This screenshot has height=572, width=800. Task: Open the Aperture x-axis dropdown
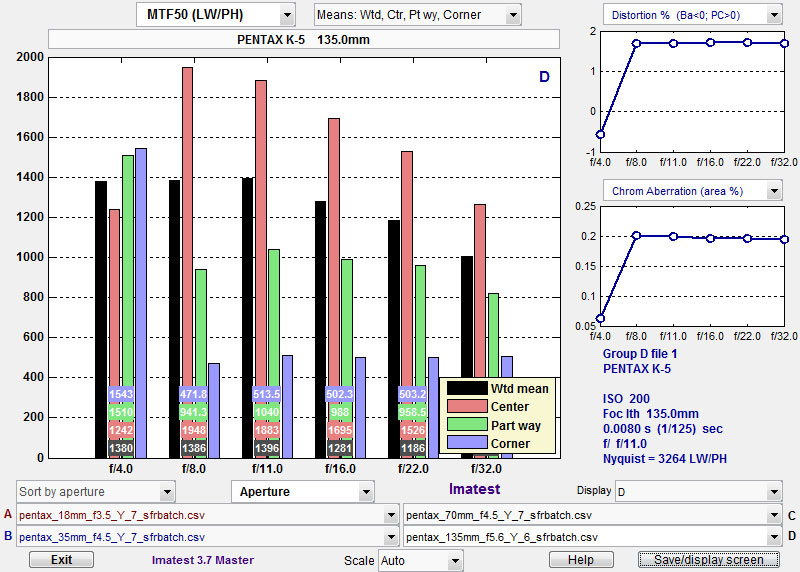point(303,492)
